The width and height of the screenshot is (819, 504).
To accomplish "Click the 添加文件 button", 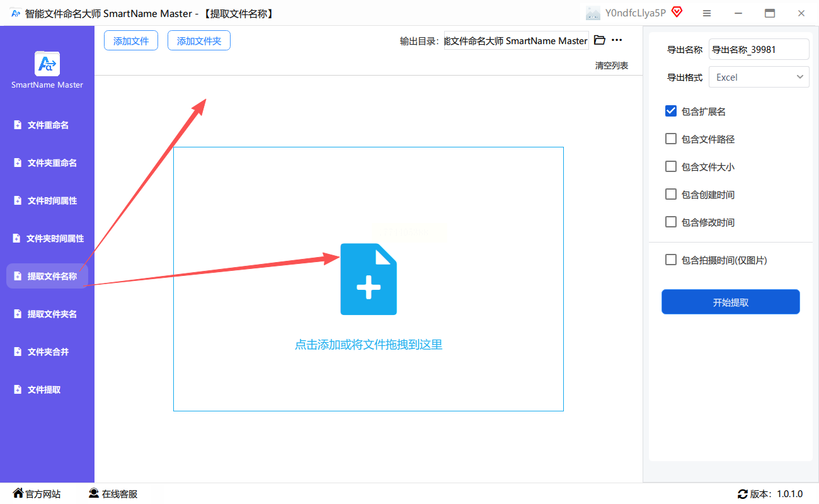I will (131, 41).
